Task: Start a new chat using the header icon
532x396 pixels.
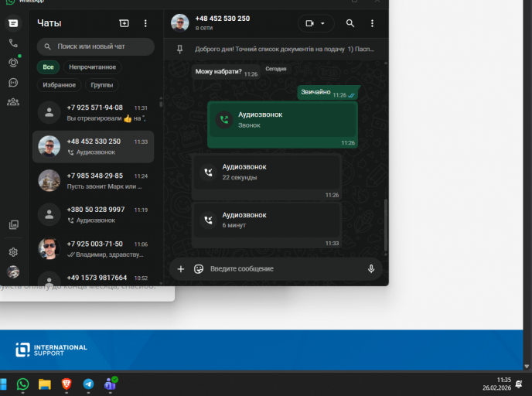Action: pyautogui.click(x=124, y=23)
